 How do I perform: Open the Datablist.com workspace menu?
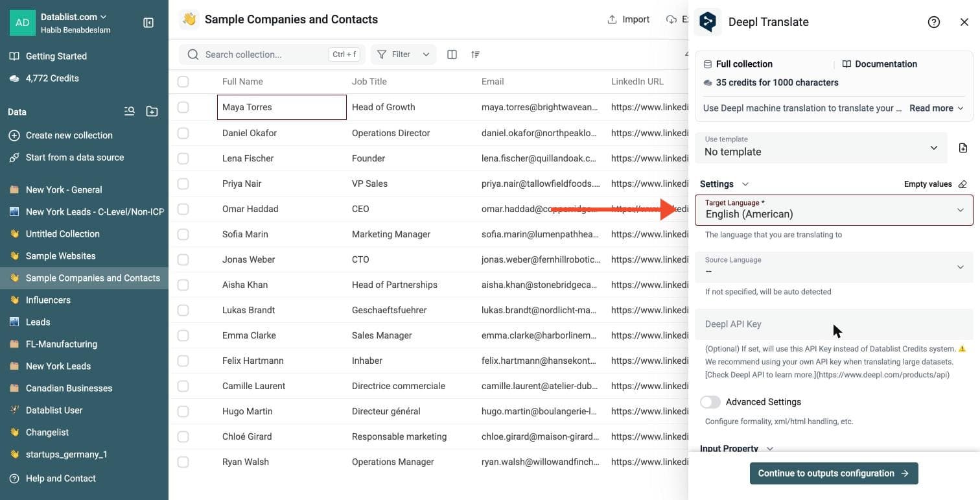(74, 17)
